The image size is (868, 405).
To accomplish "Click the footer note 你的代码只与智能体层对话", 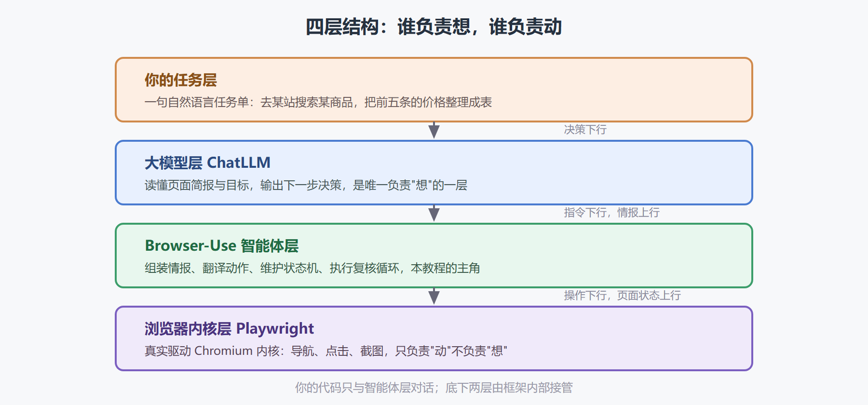I will [434, 388].
